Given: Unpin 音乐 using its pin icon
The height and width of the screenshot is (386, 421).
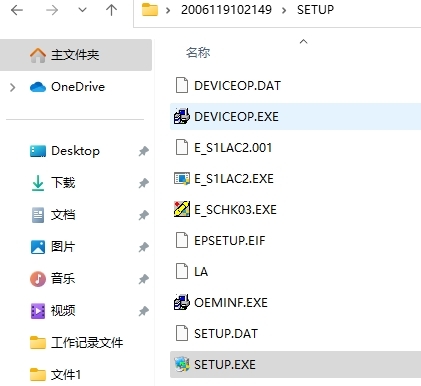Looking at the screenshot, I should [144, 279].
